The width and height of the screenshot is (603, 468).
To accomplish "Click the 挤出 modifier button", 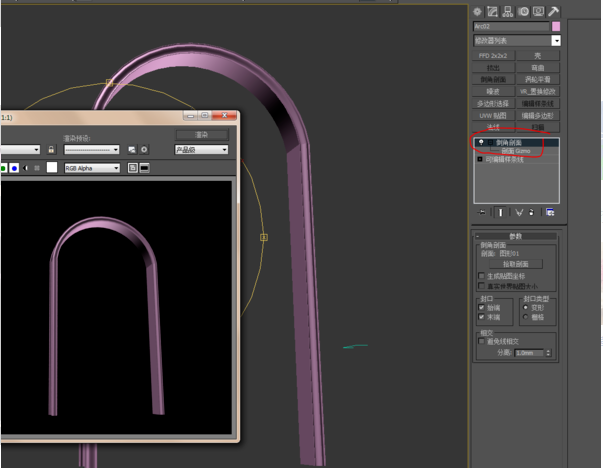I will click(493, 68).
